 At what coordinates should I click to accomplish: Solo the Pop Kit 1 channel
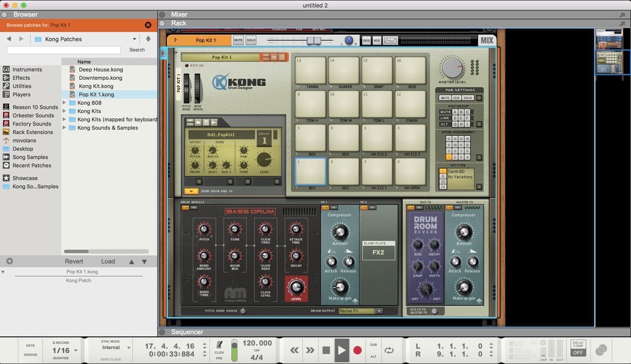point(251,40)
